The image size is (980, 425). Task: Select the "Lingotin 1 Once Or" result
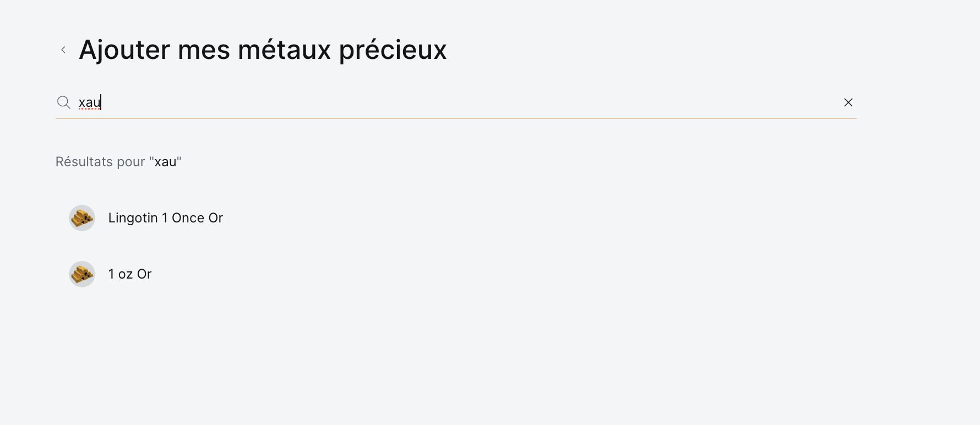[x=165, y=218]
